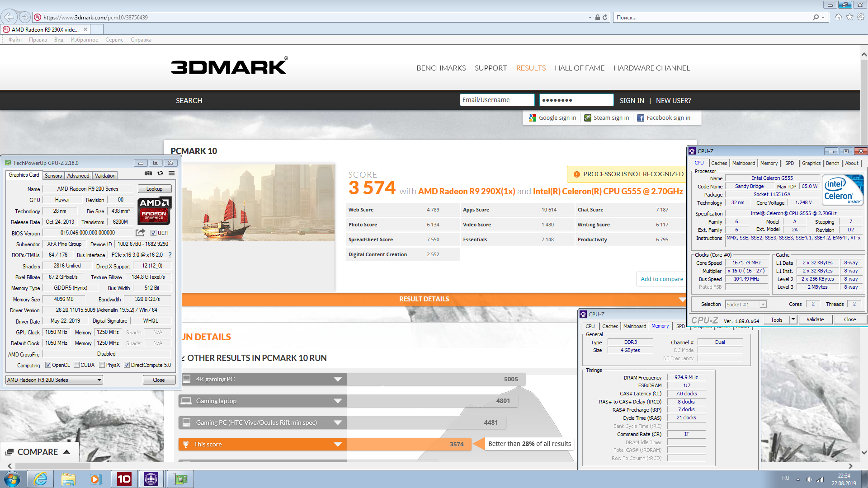This screenshot has height=488, width=868.
Task: Click the browser back arrow button
Action: [9, 17]
